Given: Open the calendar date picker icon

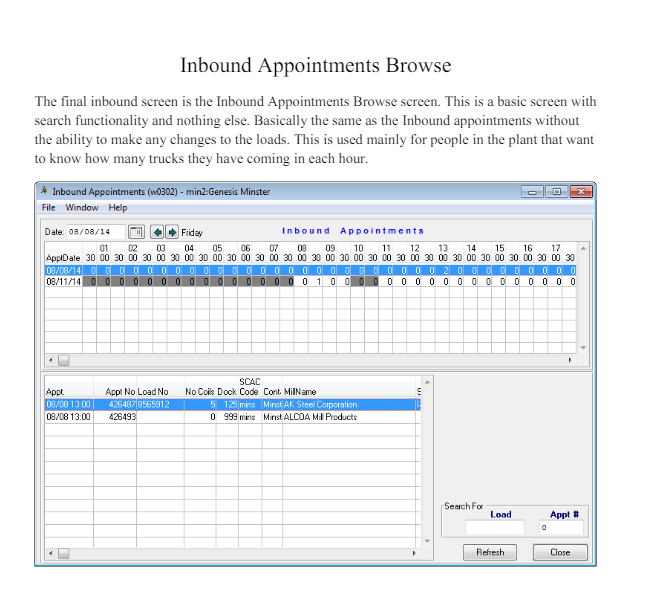Looking at the screenshot, I should coord(136,232).
